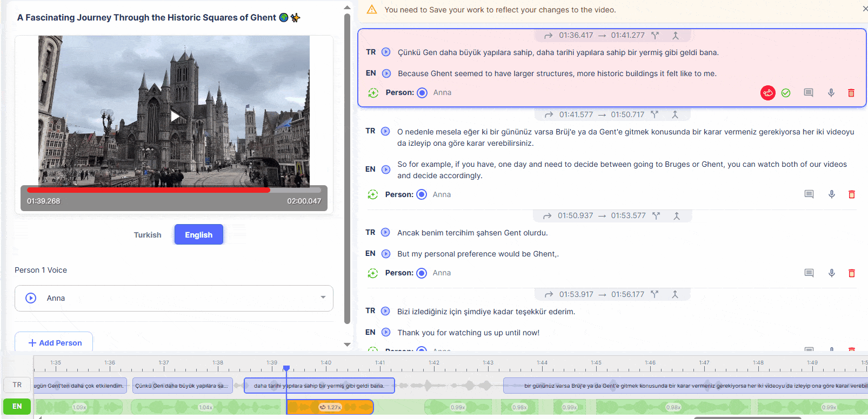Play the Turkish audio of the 01:36.417 segment
Viewport: 868px width, 419px height.
pyautogui.click(x=386, y=52)
